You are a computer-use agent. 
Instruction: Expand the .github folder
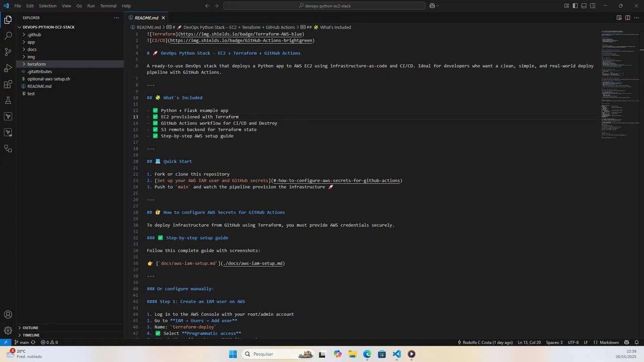coord(70,35)
